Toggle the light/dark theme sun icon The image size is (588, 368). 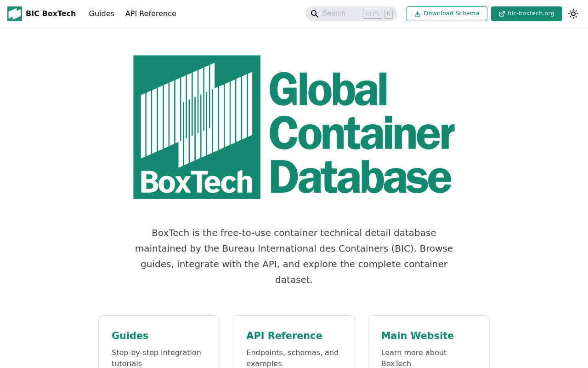(573, 14)
